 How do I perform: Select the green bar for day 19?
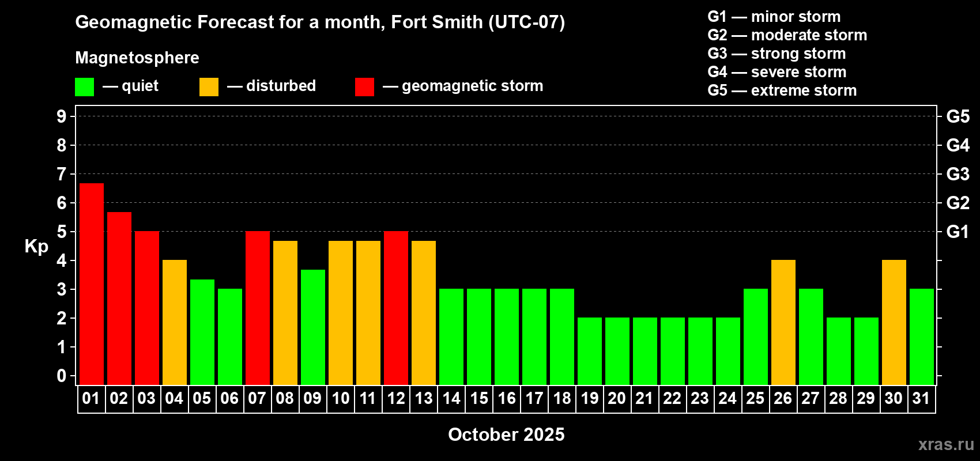coord(590,352)
